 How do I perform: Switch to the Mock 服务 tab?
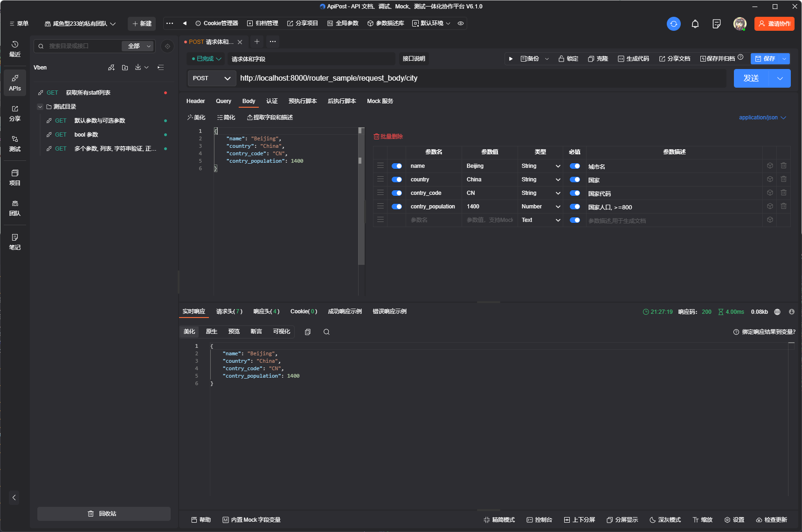click(380, 101)
